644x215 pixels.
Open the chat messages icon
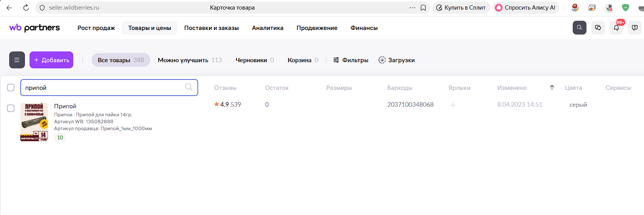tap(598, 28)
